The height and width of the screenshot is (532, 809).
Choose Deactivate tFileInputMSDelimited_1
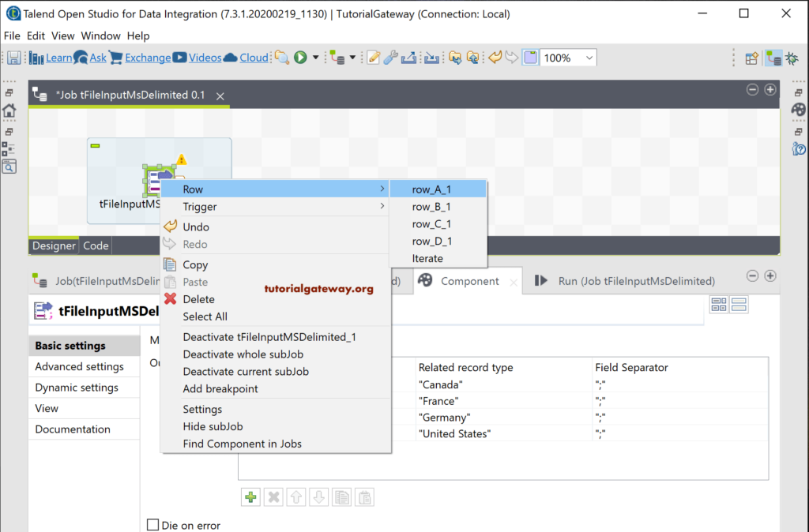[276, 337]
